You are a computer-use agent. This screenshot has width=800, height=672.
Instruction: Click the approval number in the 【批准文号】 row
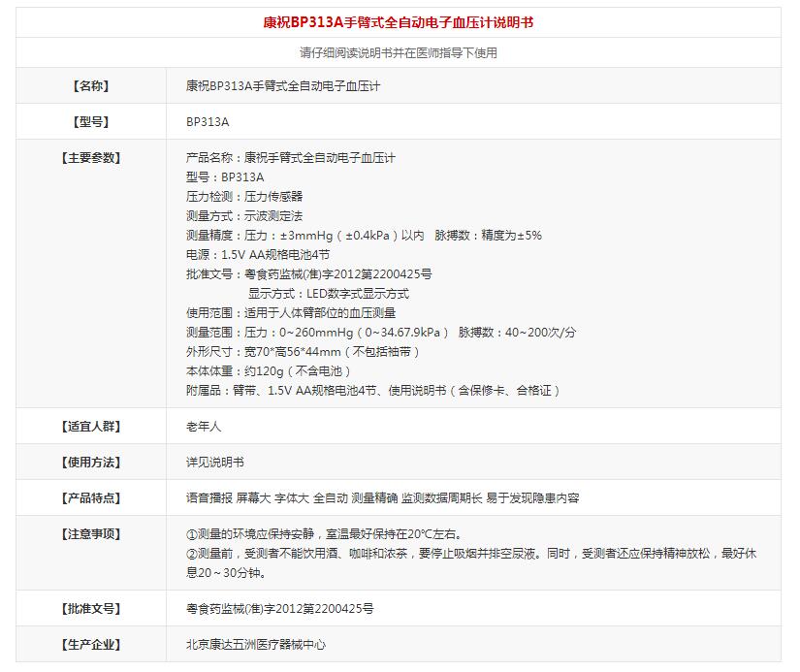[x=279, y=609]
